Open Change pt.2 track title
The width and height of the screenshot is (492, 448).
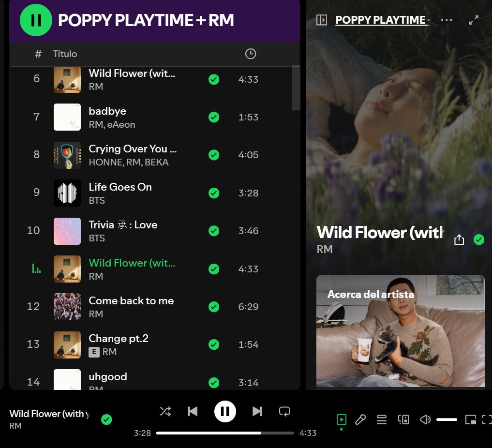pyautogui.click(x=119, y=339)
